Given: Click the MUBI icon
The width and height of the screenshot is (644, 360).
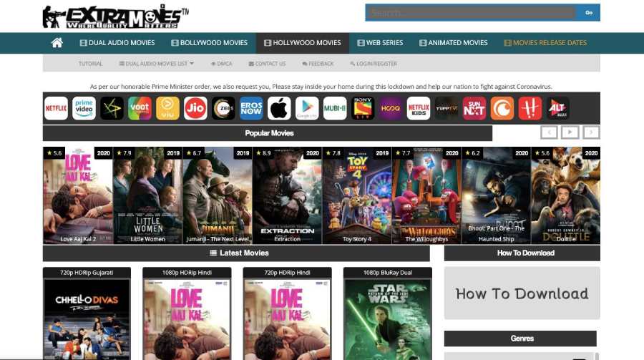Looking at the screenshot, I should pyautogui.click(x=335, y=109).
